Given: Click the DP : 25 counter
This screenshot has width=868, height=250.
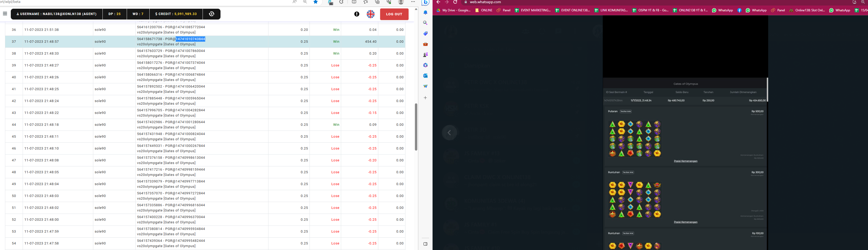Looking at the screenshot, I should pyautogui.click(x=115, y=14).
